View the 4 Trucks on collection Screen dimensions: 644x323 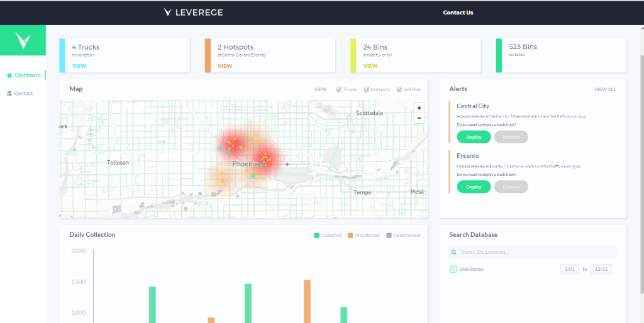[x=79, y=65]
